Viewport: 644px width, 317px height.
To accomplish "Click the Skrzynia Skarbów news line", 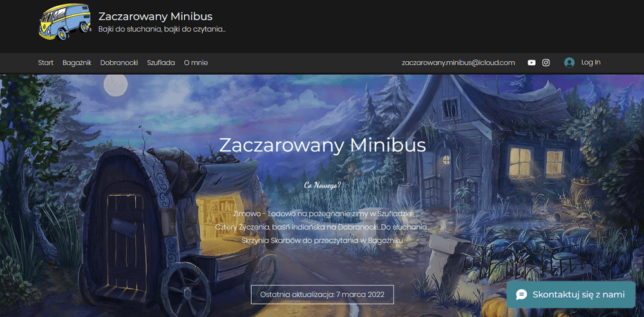I will pos(323,240).
